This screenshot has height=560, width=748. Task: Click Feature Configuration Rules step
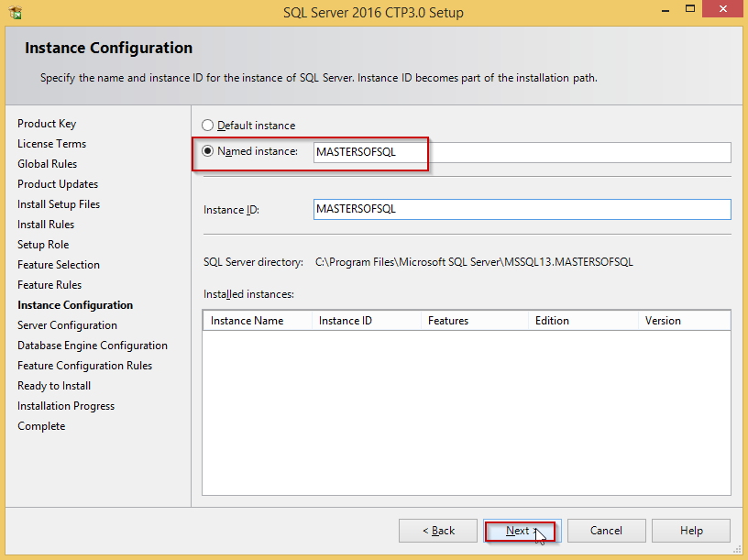[85, 366]
